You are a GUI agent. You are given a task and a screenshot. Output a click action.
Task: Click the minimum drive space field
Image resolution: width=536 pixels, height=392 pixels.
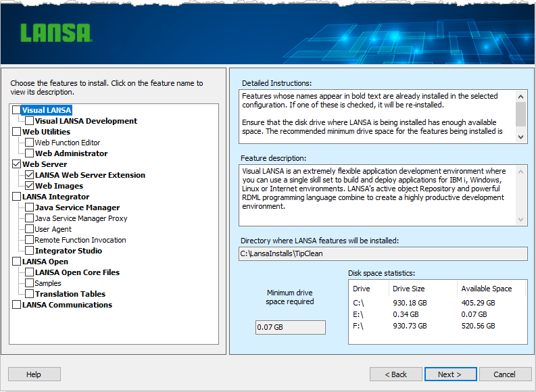[290, 327]
